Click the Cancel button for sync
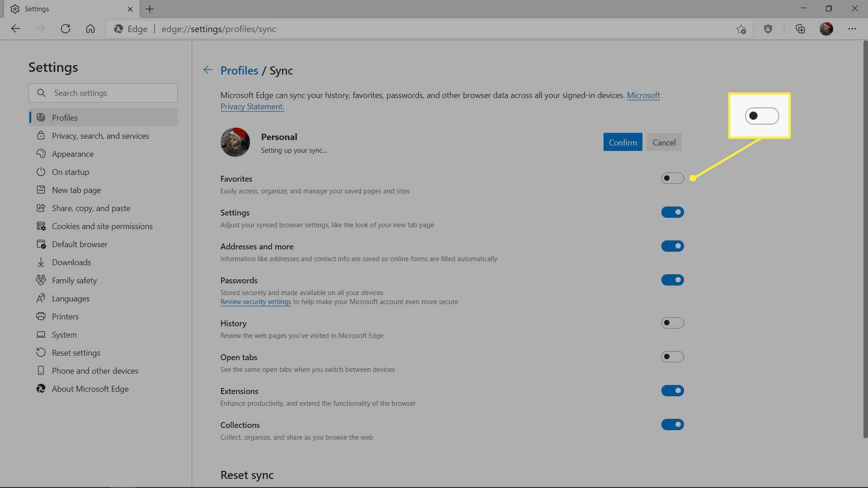 coord(664,142)
